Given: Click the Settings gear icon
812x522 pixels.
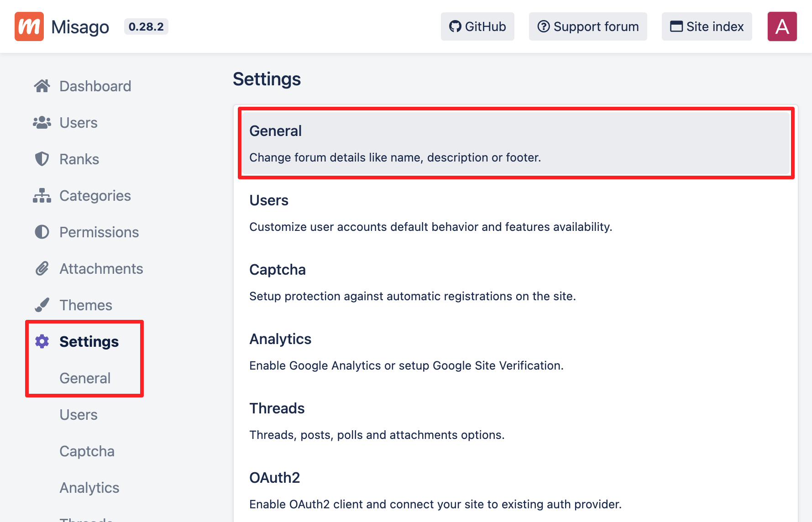Looking at the screenshot, I should point(42,341).
